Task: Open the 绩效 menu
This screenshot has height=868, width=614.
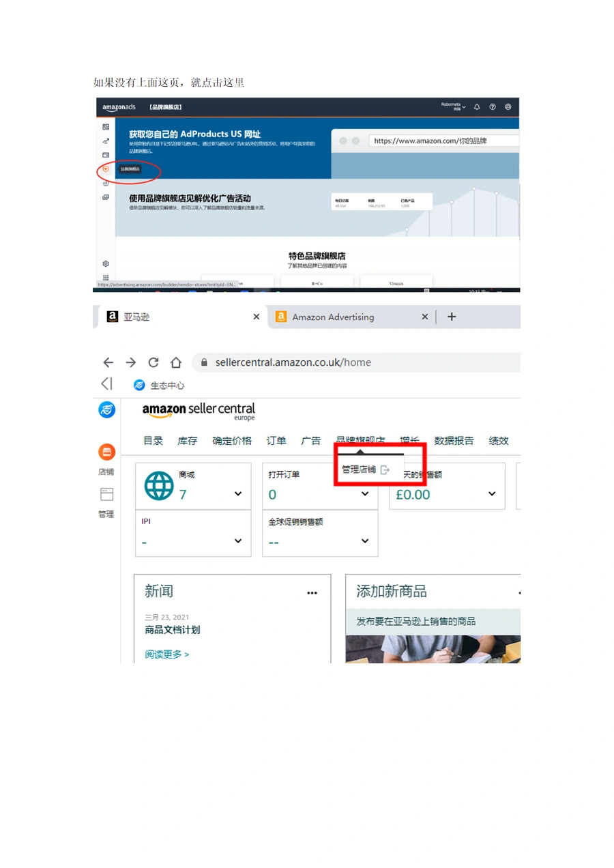Action: tap(499, 441)
